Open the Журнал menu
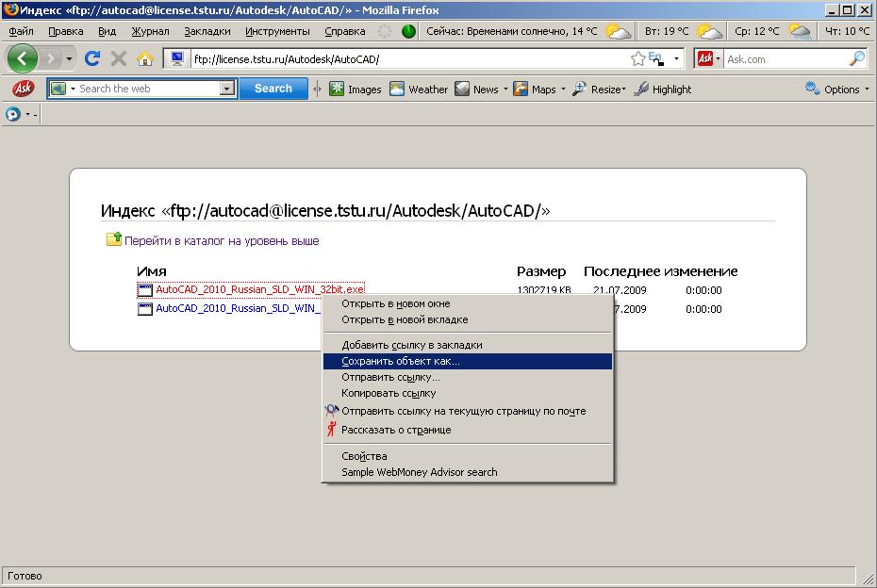Screen dimensions: 877x588 click(x=150, y=31)
